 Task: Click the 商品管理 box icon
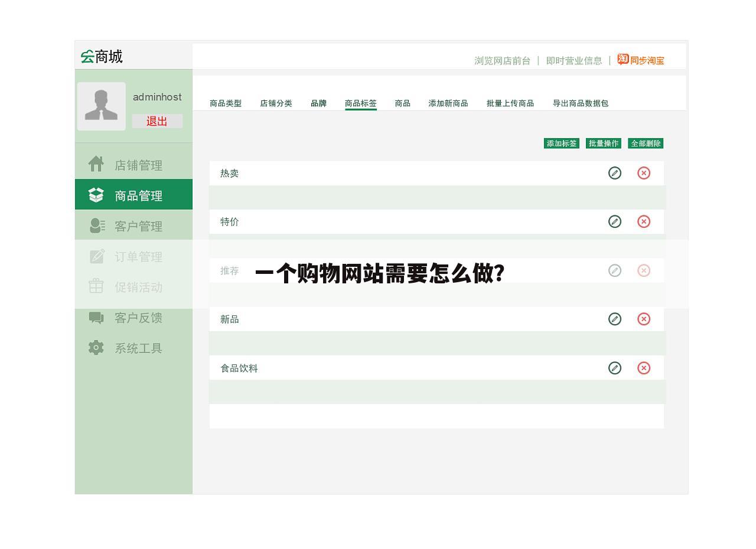click(x=96, y=195)
